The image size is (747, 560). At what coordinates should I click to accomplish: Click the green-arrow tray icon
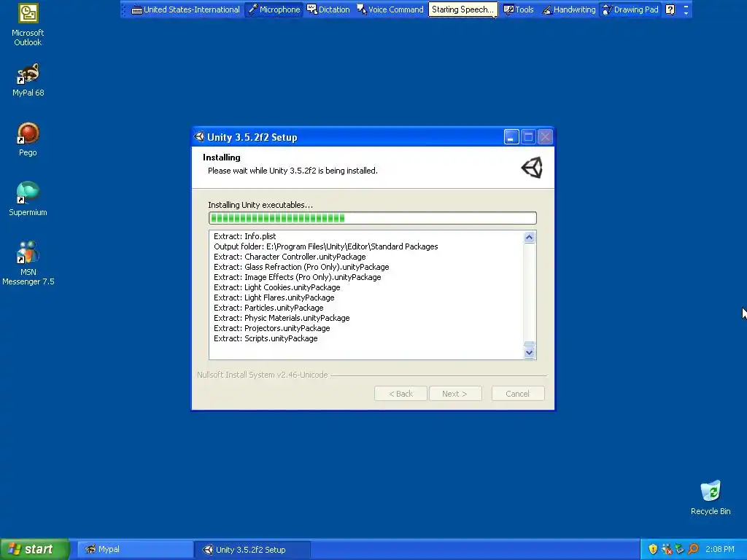pyautogui.click(x=680, y=550)
